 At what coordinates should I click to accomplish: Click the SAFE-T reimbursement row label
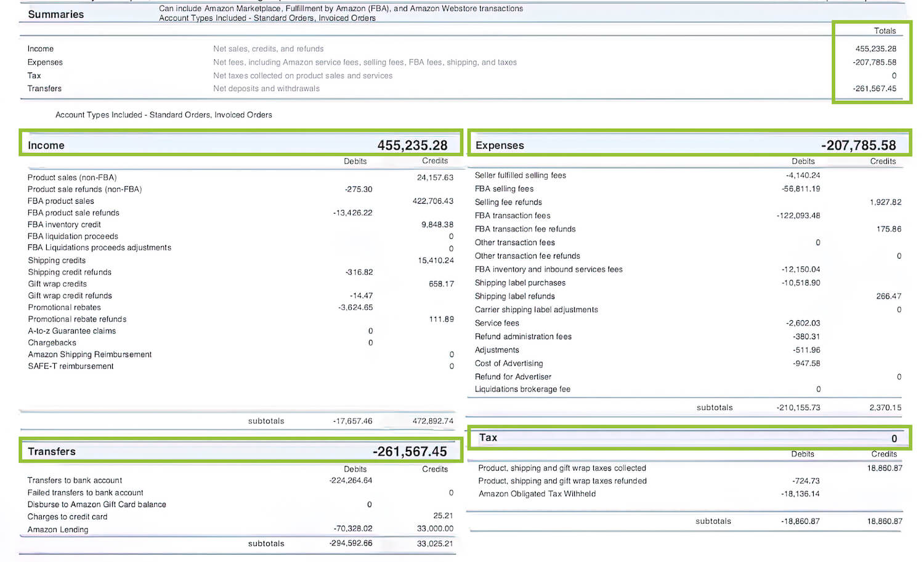(x=70, y=366)
